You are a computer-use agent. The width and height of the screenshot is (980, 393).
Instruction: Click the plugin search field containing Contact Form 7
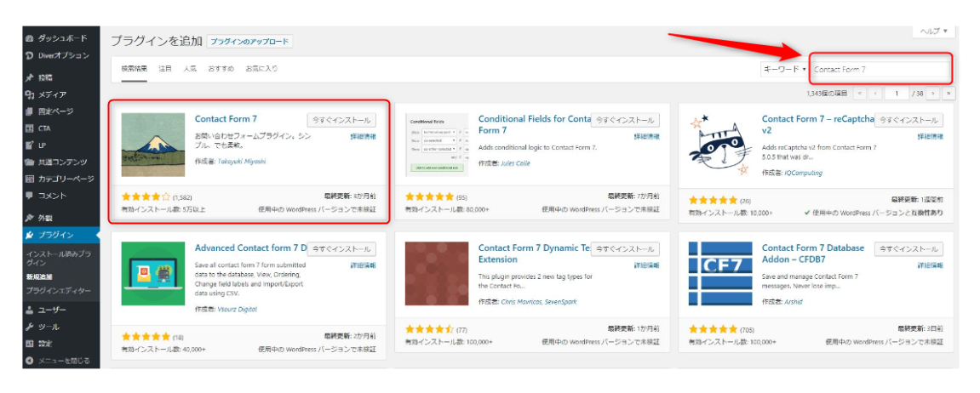pos(879,69)
